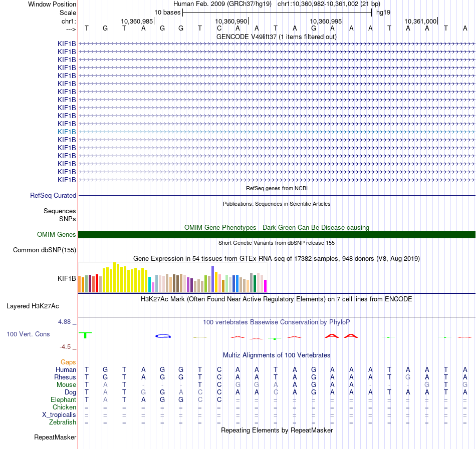Viewport: 476px width, 449px height.
Task: Click the light-blue highlighted KIF1B transcript label
Action: point(67,132)
